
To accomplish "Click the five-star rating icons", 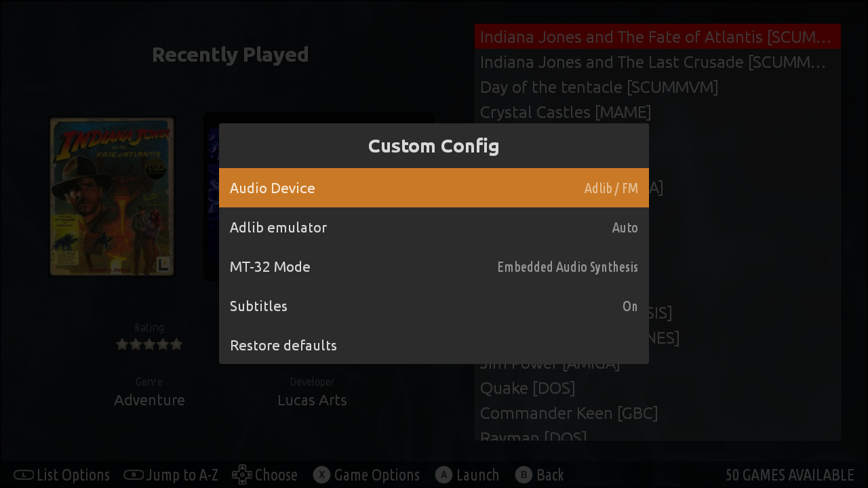I will (x=149, y=344).
